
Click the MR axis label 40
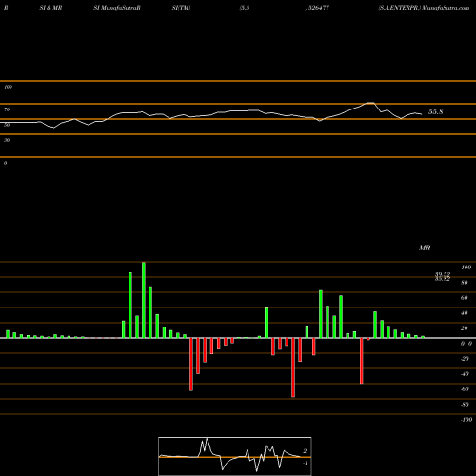point(465,313)
